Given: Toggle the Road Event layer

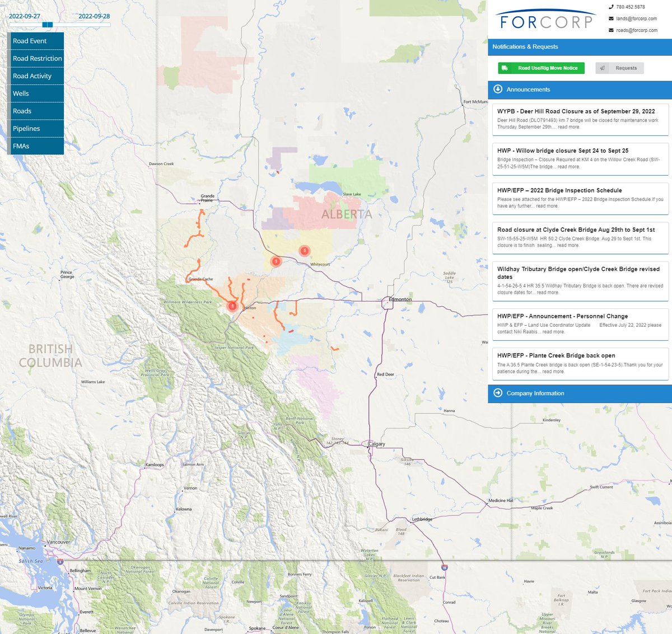Looking at the screenshot, I should [36, 41].
